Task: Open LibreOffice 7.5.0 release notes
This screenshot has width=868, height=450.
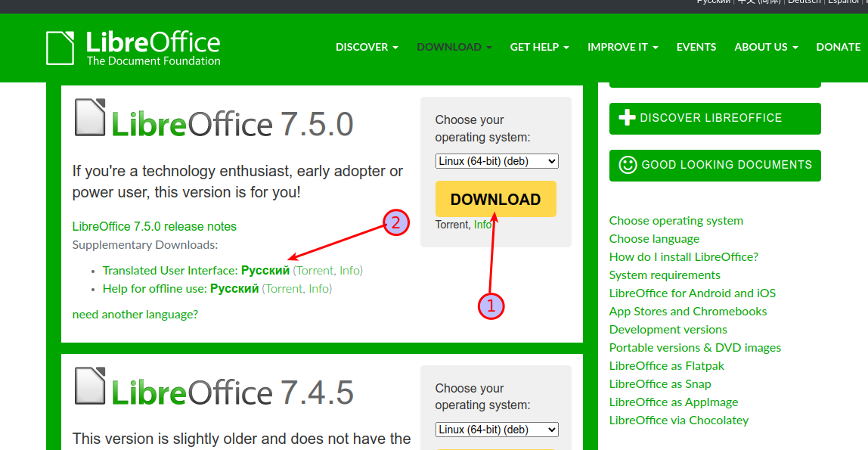Action: coord(154,226)
